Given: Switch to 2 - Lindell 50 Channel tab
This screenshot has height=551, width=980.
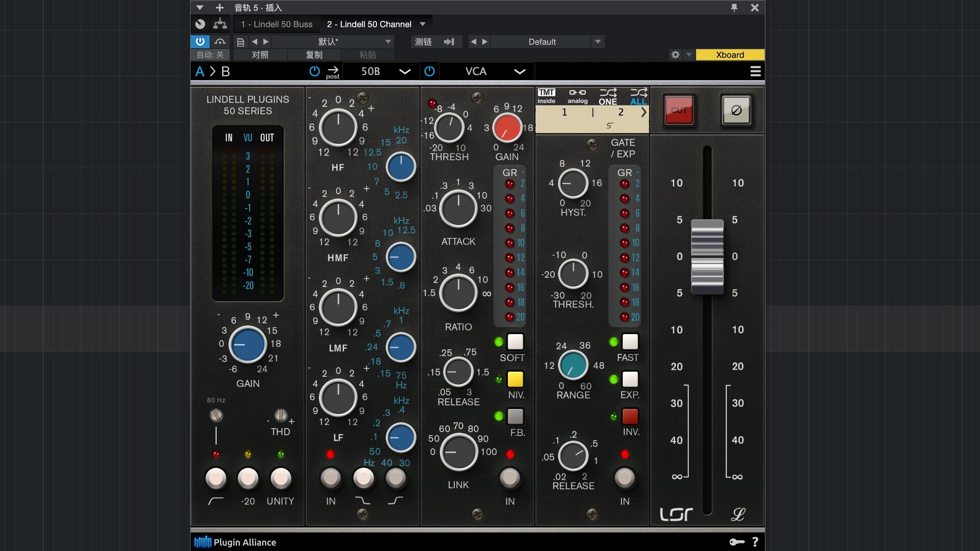Looking at the screenshot, I should (x=369, y=24).
